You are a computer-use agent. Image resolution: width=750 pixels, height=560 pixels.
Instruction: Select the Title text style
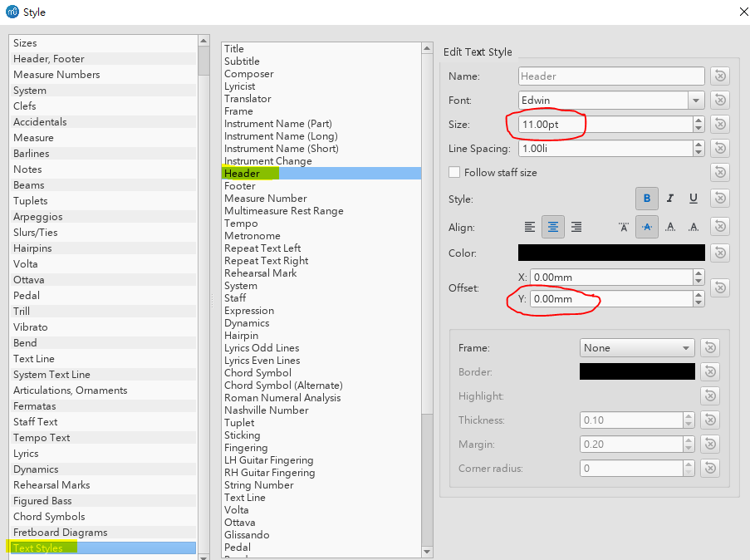pos(321,49)
